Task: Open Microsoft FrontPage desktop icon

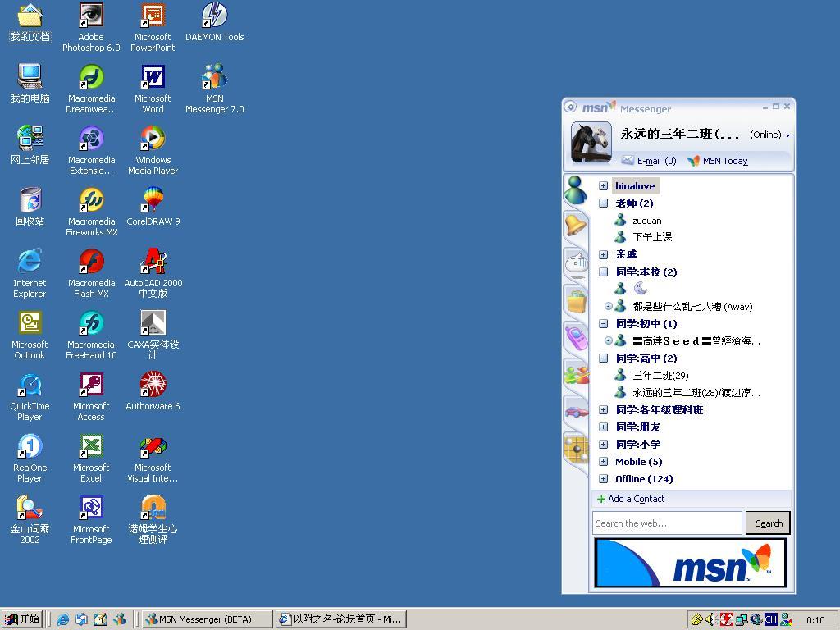Action: point(91,520)
